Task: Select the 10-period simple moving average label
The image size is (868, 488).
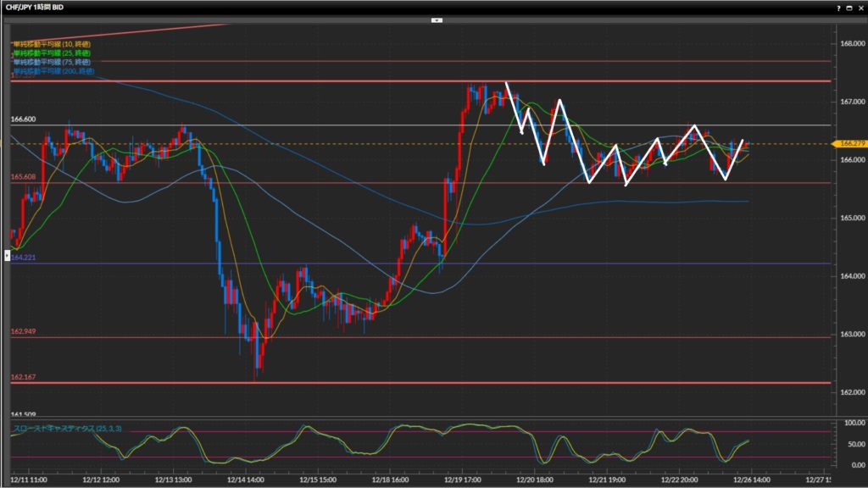Action: [52, 43]
